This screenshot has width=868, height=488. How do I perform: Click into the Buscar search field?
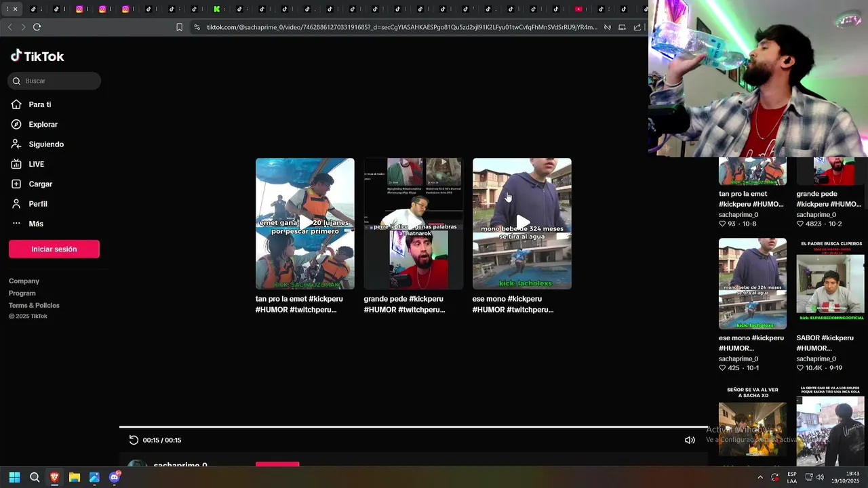click(54, 81)
